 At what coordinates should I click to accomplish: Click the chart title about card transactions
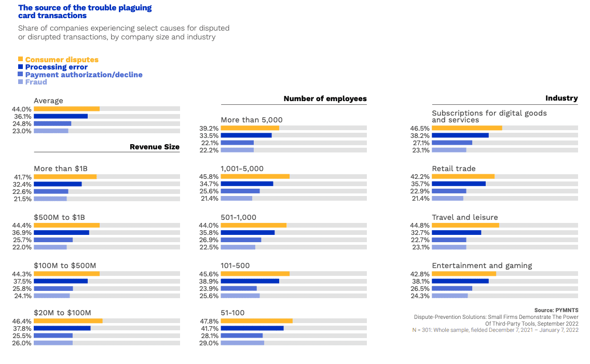click(85, 11)
